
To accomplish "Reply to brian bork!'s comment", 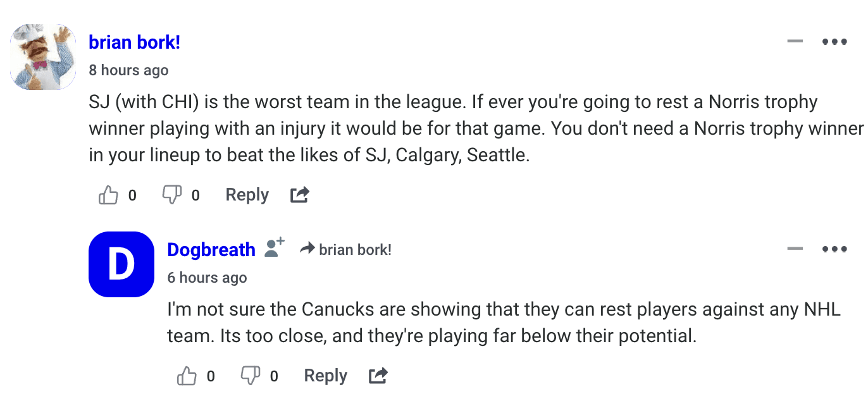I will (247, 195).
